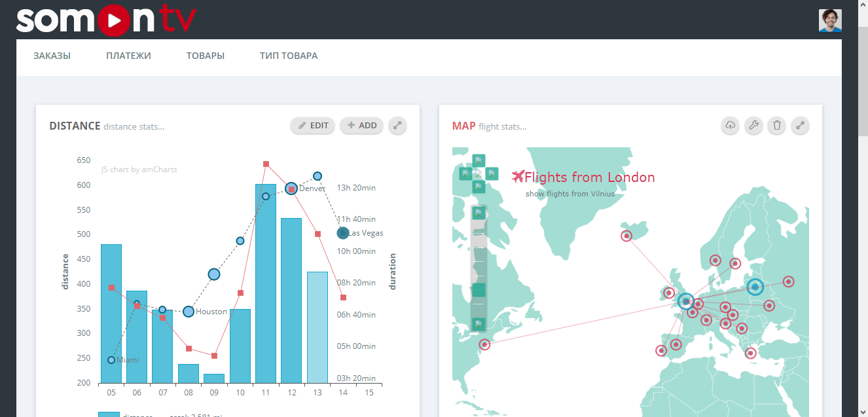Open Map panel wrench settings icon
This screenshot has width=868, height=417.
tap(753, 126)
